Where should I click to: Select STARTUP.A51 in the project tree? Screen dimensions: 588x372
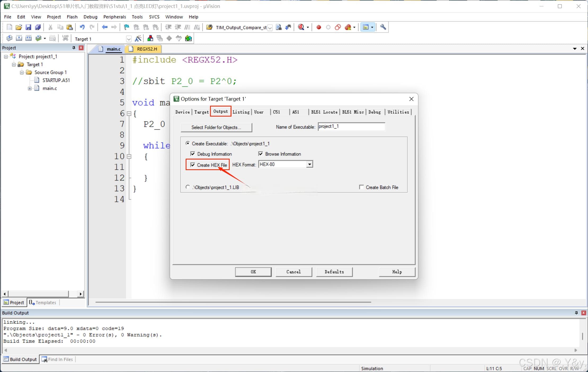point(56,80)
